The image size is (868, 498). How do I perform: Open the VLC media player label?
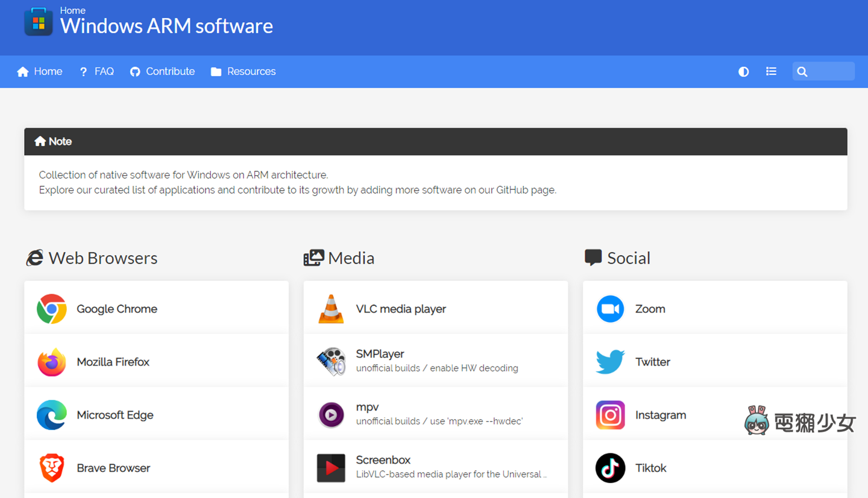pos(401,309)
